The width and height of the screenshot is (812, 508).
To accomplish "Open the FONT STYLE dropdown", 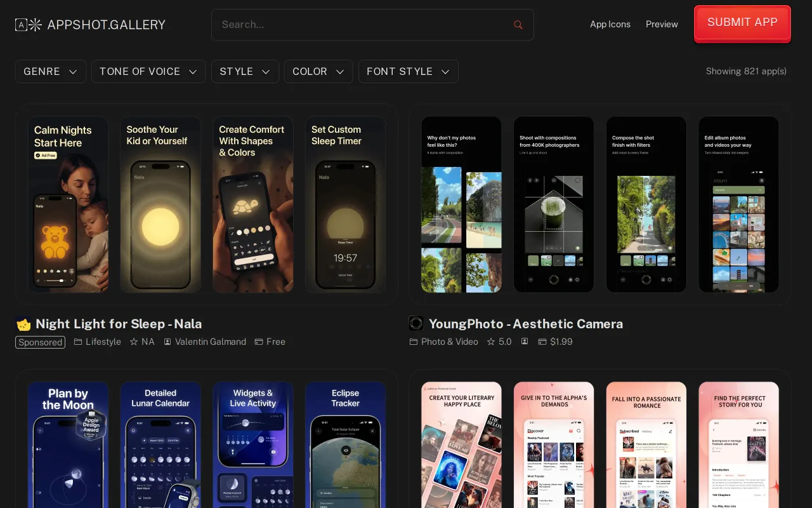I will (409, 72).
